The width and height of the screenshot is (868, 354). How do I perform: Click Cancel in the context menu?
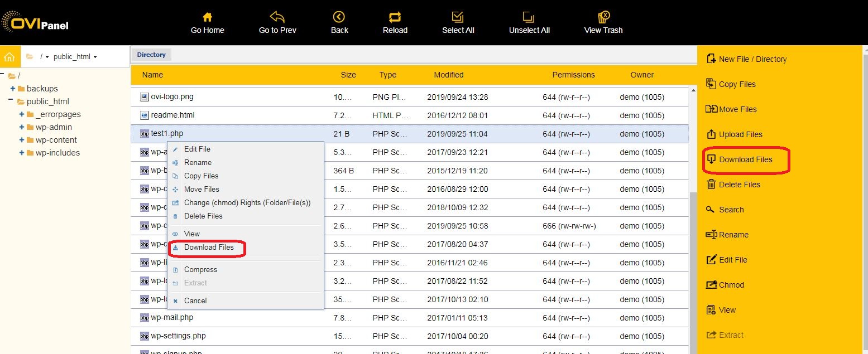point(195,301)
